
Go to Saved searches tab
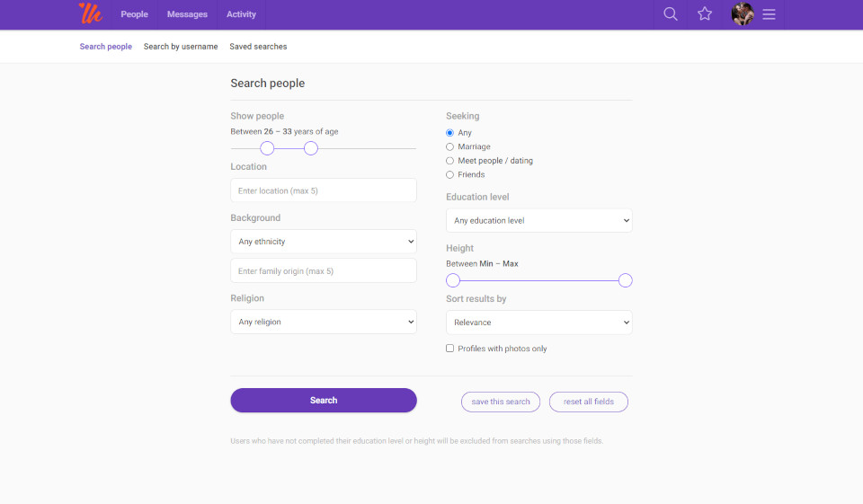coord(258,47)
